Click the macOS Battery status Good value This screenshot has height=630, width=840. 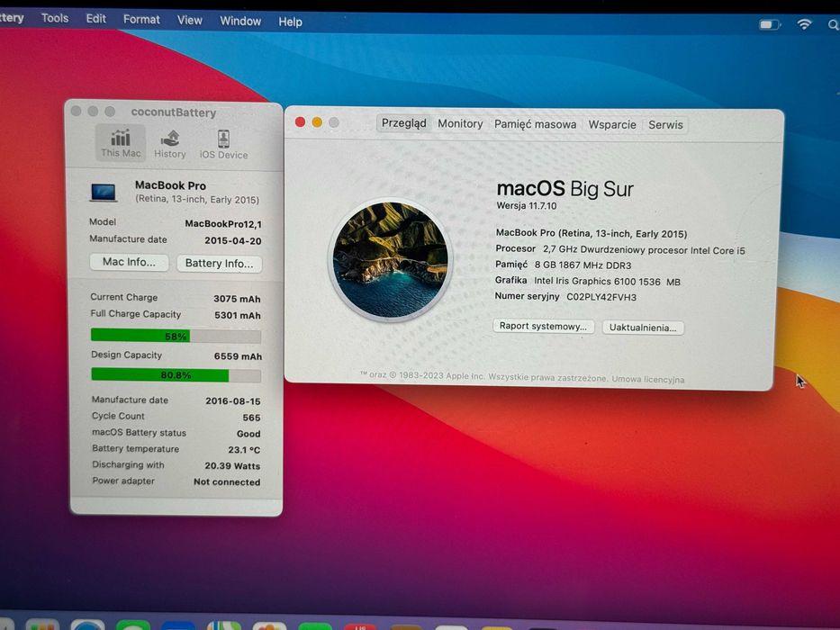coord(248,434)
